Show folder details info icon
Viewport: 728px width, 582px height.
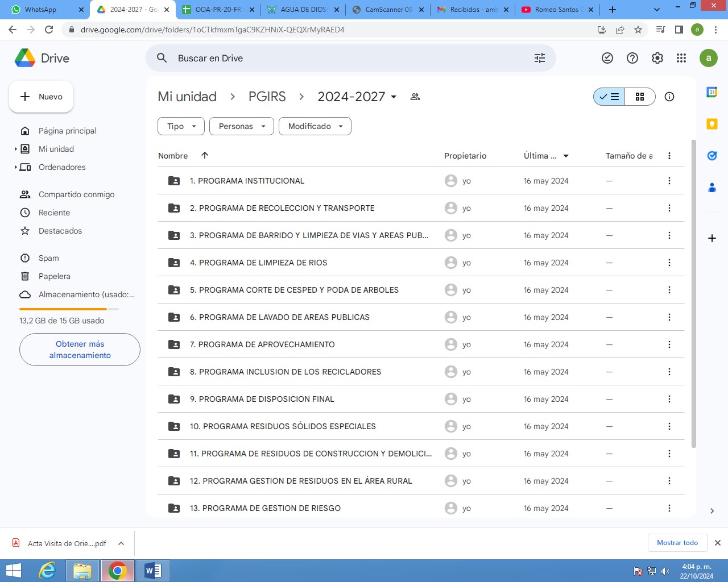[669, 97]
